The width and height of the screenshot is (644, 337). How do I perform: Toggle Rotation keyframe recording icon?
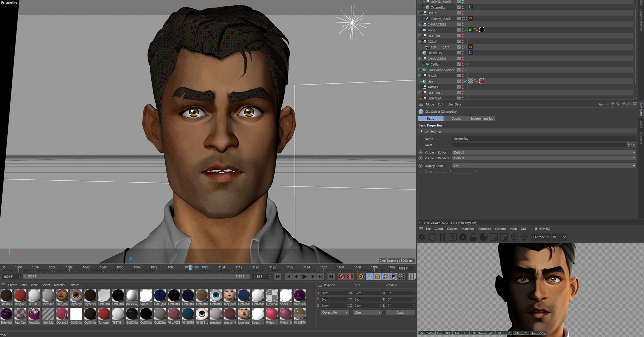[385, 277]
